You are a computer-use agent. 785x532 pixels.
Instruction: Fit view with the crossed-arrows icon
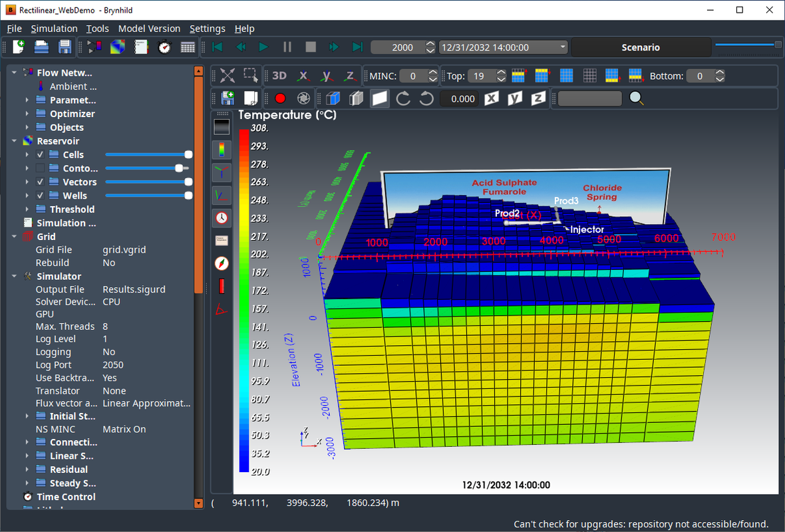tap(228, 76)
